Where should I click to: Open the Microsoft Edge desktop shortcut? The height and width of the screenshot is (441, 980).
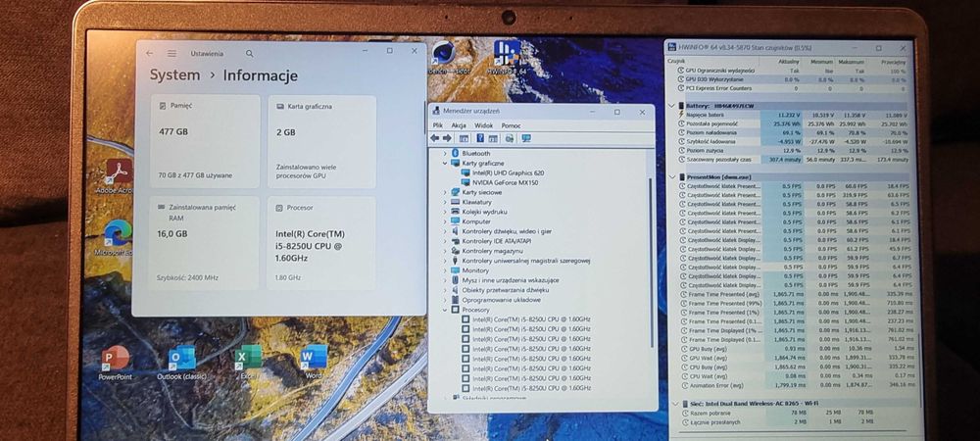pyautogui.click(x=117, y=238)
